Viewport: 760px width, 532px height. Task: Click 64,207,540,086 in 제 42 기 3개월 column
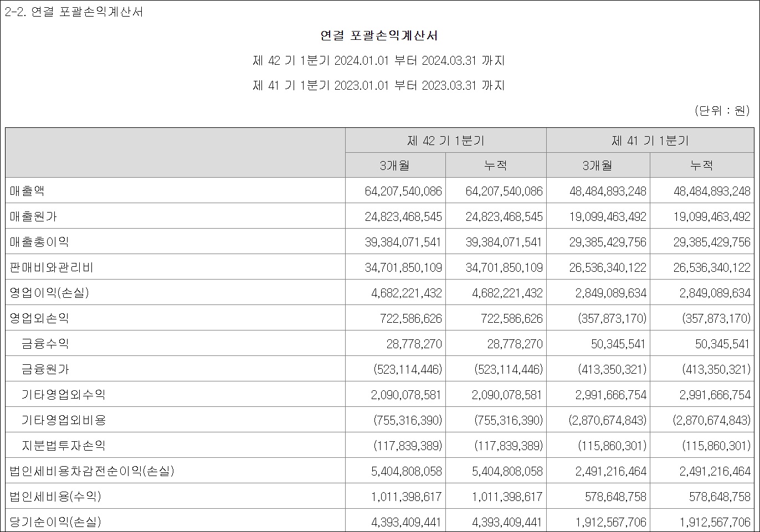coord(403,191)
